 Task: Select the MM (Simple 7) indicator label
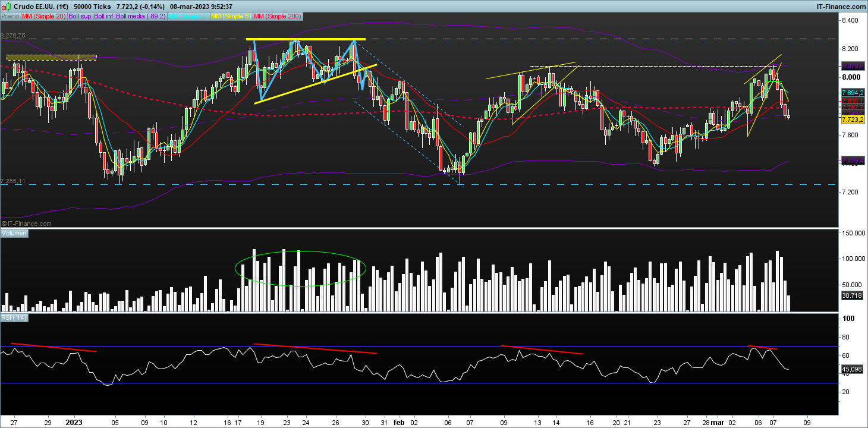pos(188,16)
